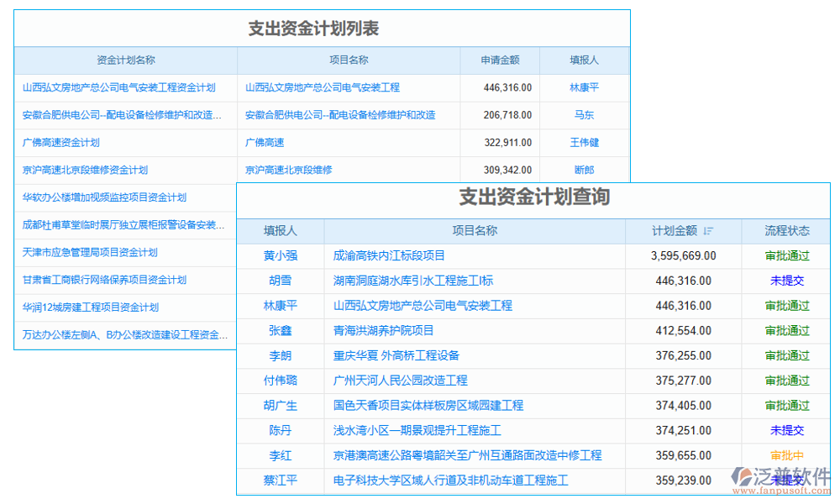
Task: Click the 申请金额 column header
Action: coord(500,60)
